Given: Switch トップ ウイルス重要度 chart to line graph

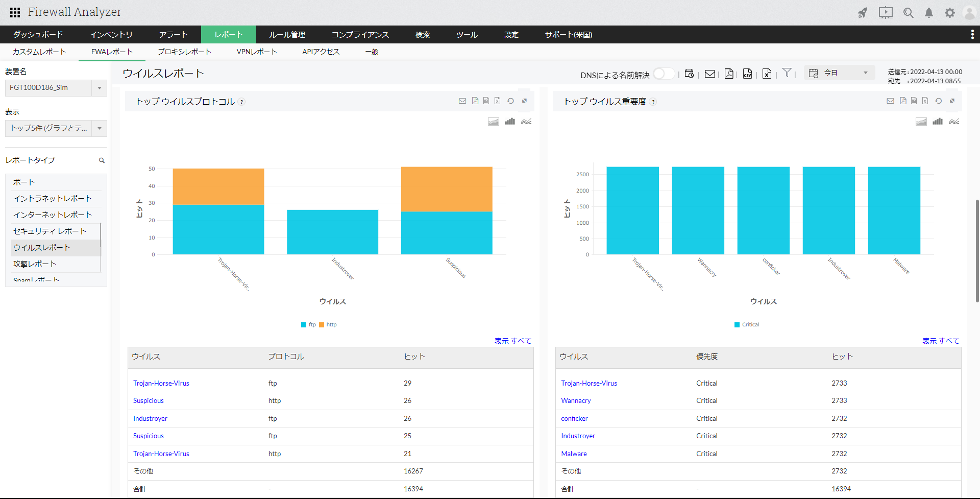Looking at the screenshot, I should [954, 122].
